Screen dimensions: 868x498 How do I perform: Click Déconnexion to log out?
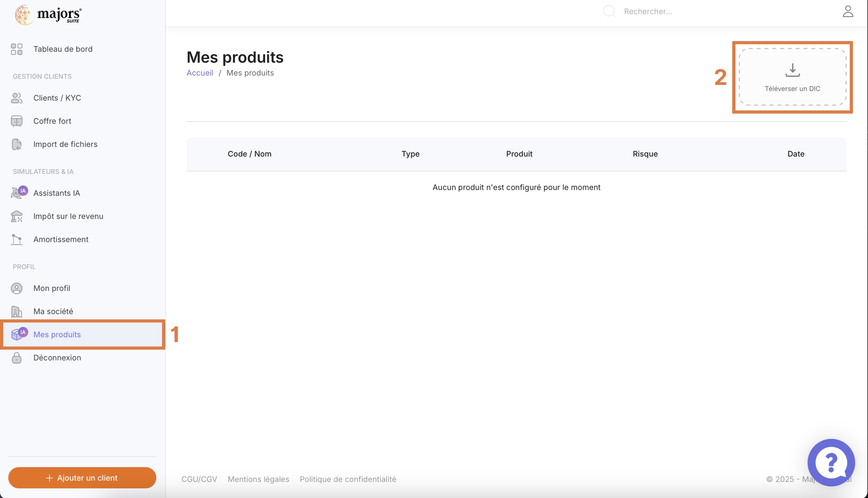[57, 358]
